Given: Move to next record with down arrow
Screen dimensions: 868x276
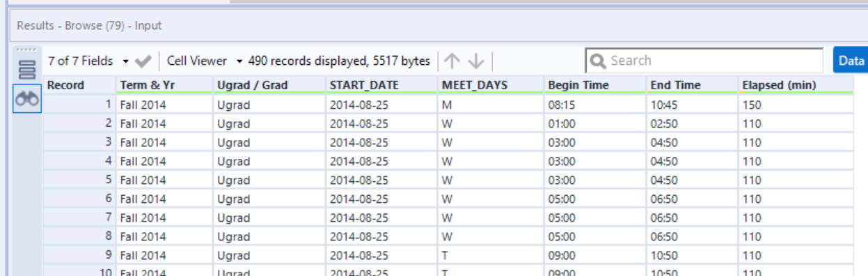Looking at the screenshot, I should point(476,61).
